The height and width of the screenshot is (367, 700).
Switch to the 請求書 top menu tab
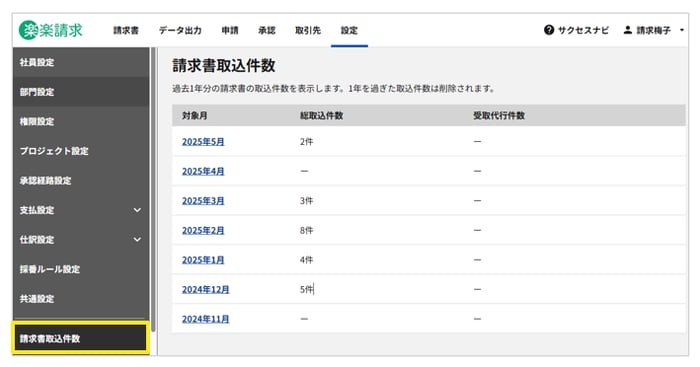[x=126, y=30]
